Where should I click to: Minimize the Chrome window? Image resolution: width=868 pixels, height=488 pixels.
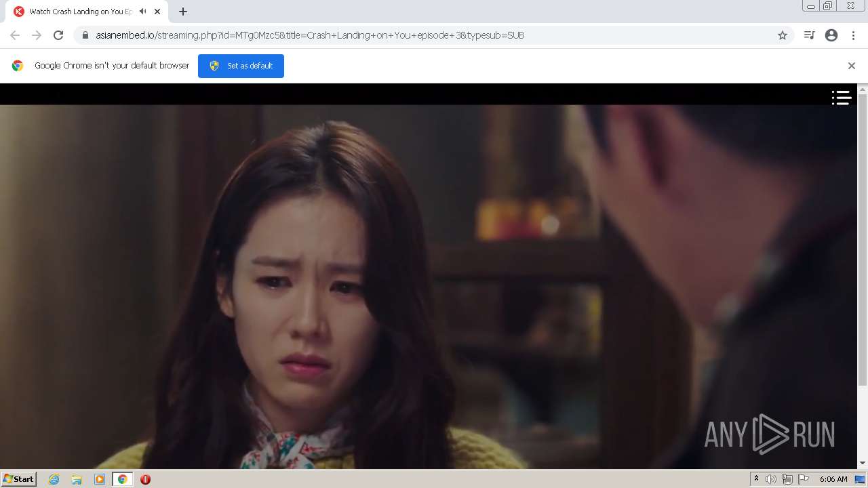click(x=811, y=6)
